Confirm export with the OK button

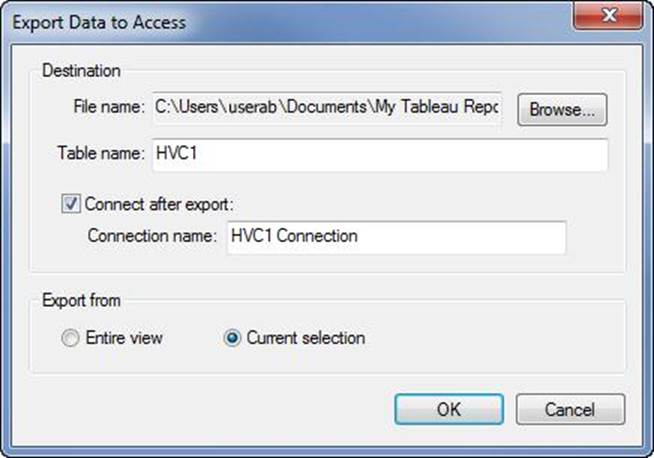448,408
